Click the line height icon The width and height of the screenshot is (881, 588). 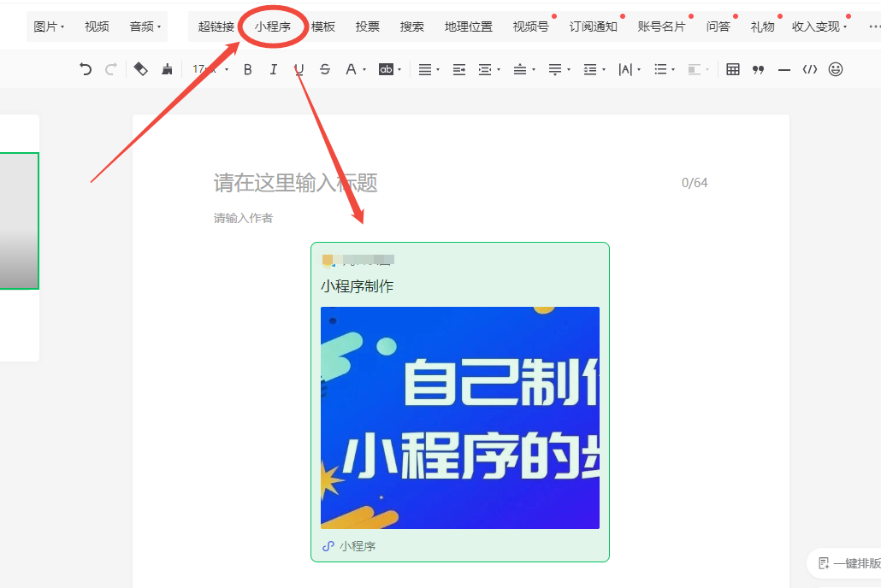pos(590,69)
